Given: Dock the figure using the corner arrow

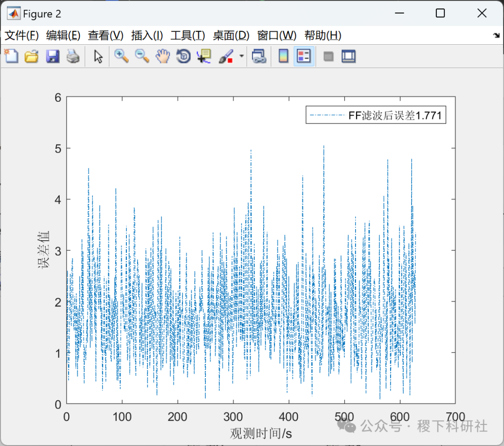Looking at the screenshot, I should [497, 35].
